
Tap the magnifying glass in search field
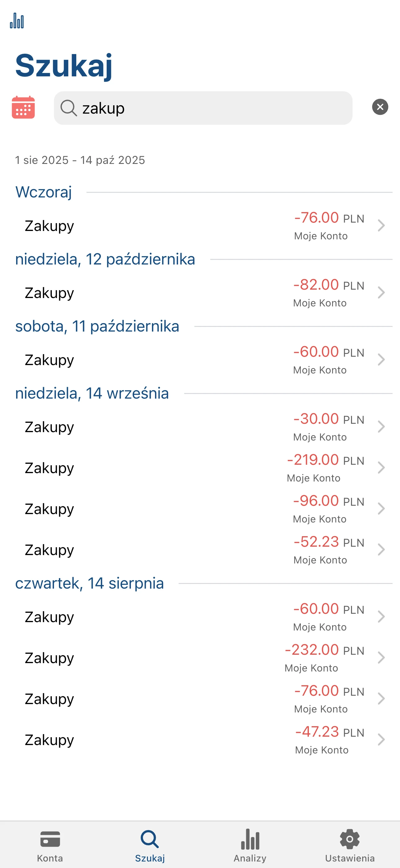tap(69, 108)
